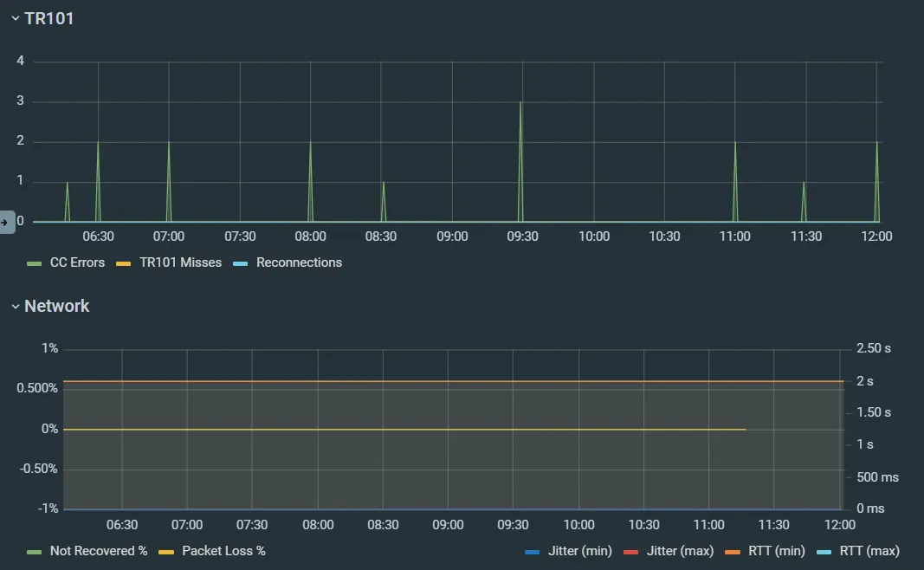Toggle the Reconnections legend series
The height and width of the screenshot is (570, 924).
point(299,262)
